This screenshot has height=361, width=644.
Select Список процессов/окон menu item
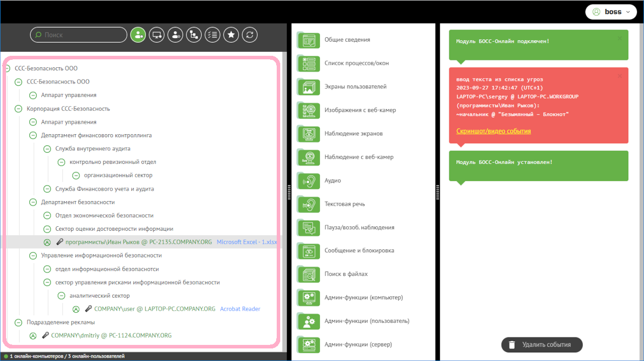click(x=356, y=63)
